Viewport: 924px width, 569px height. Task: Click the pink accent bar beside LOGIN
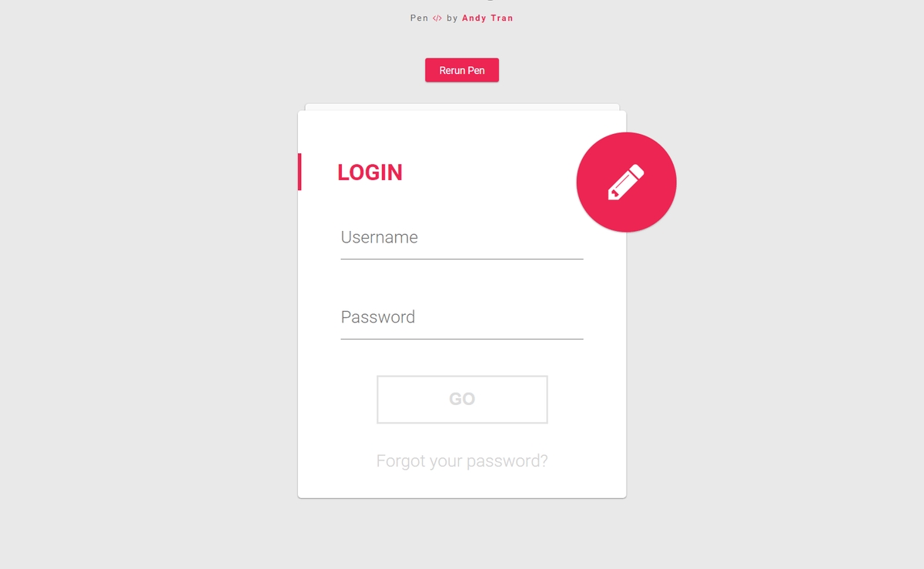(x=300, y=172)
